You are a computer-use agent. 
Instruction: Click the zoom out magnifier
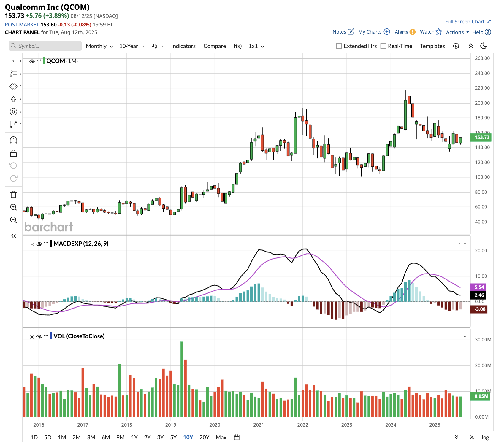point(13,220)
